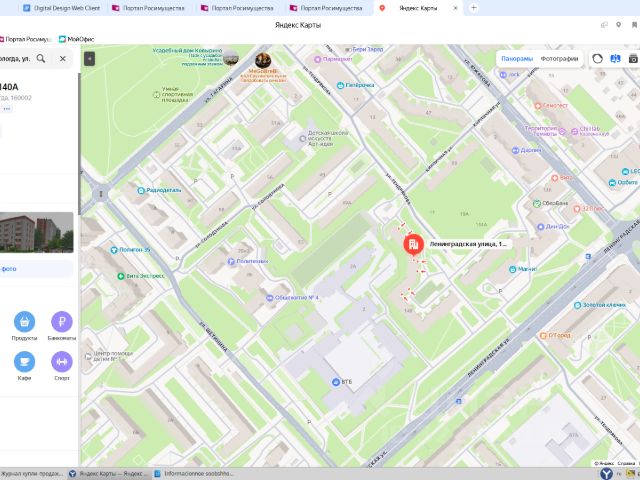Clear the search field with X
640x480 pixels.
coord(62,58)
